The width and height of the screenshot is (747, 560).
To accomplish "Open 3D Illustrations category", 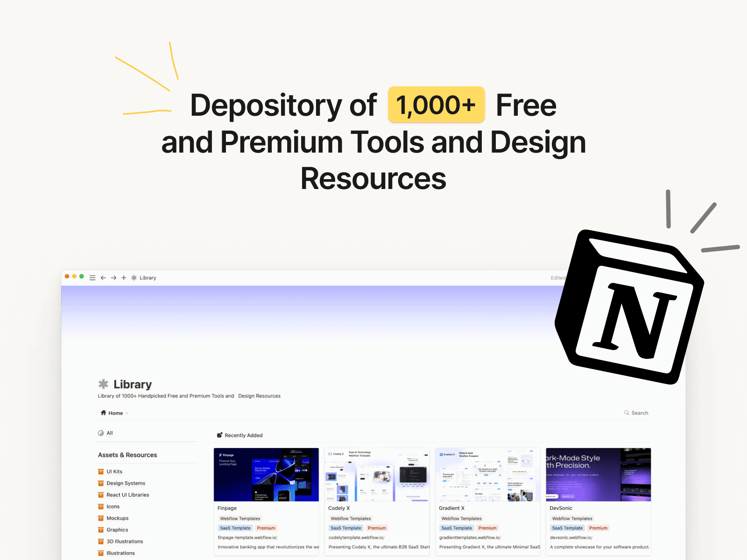I will (x=125, y=541).
